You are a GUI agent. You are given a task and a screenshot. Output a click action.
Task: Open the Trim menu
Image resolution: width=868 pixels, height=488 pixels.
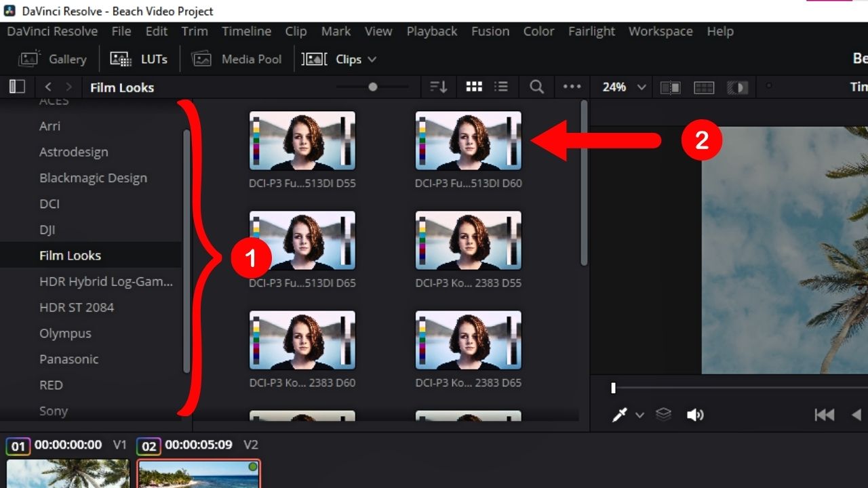(x=195, y=31)
